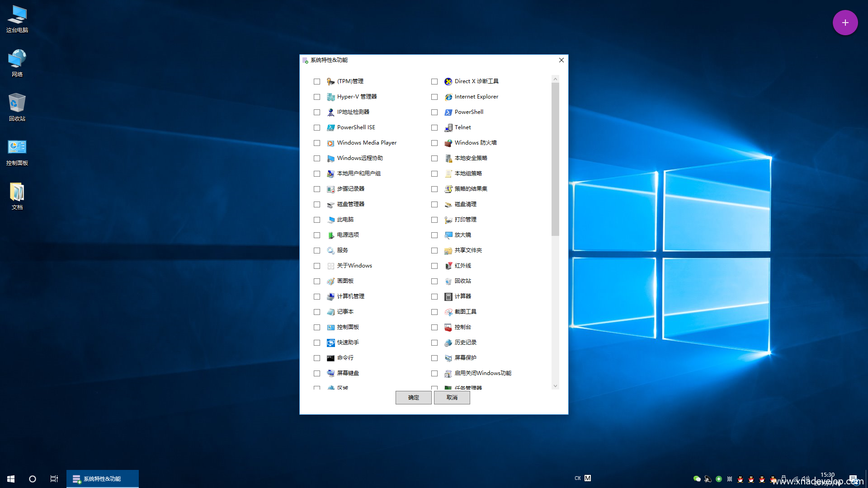
Task: Tick the 记事本 checkbox
Action: coord(317,312)
